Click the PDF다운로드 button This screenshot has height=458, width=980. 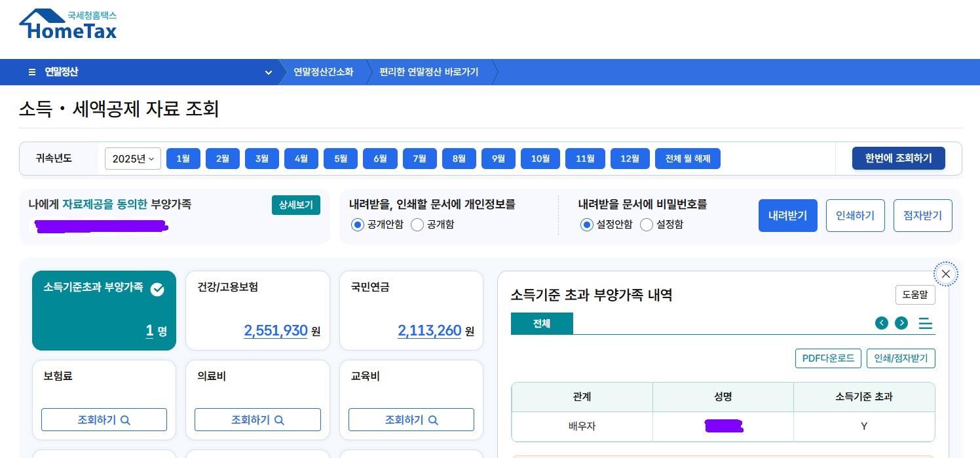(828, 358)
